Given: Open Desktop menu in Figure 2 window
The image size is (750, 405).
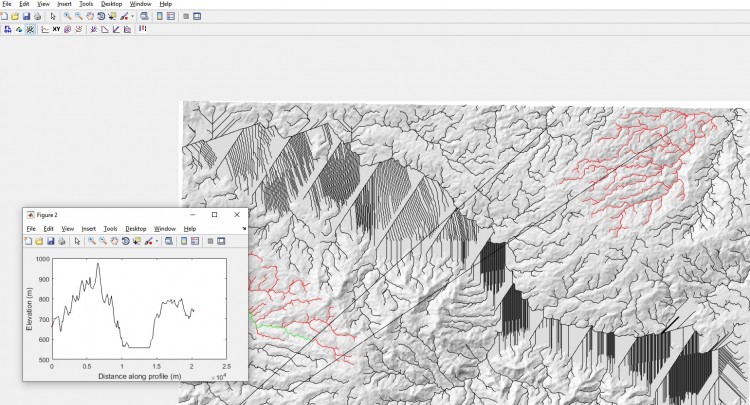Looking at the screenshot, I should (136, 229).
